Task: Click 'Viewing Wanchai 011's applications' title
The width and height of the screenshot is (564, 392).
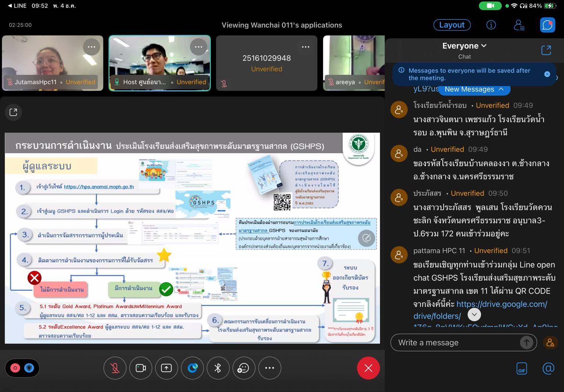Action: (x=282, y=25)
